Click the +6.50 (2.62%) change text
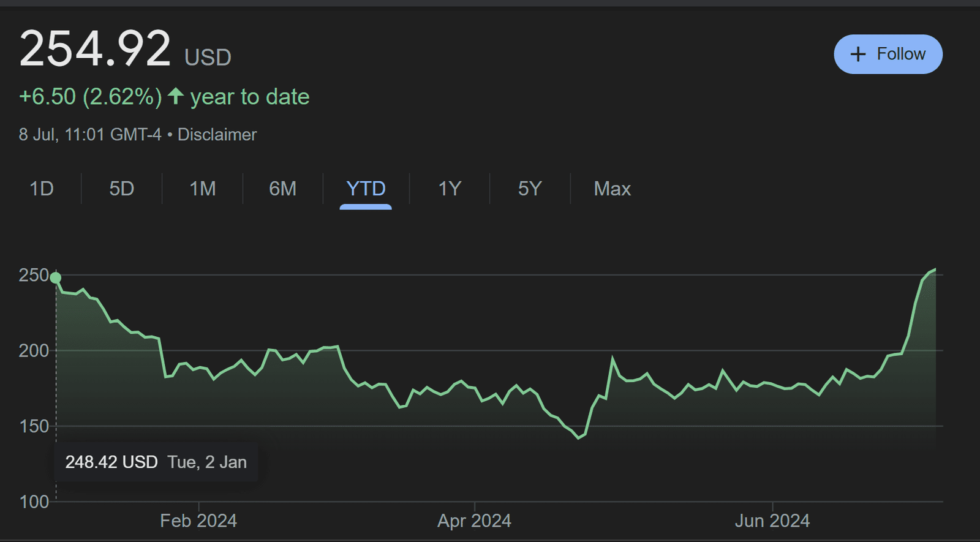The width and height of the screenshot is (980, 542). pyautogui.click(x=90, y=97)
